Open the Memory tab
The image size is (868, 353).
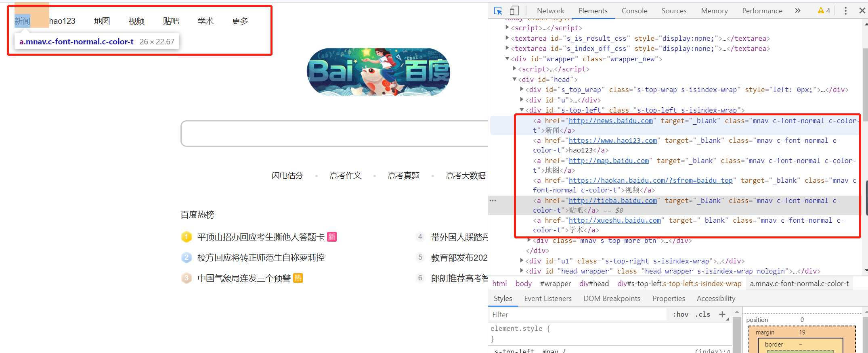714,11
